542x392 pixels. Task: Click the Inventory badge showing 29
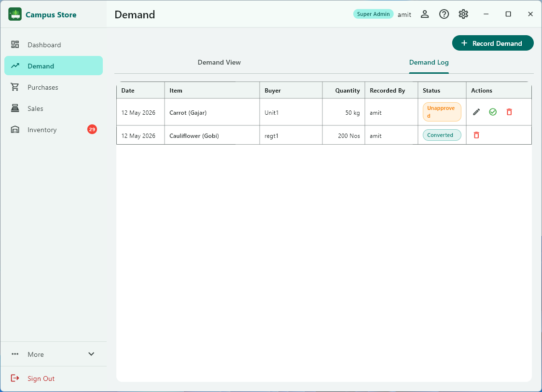(92, 130)
